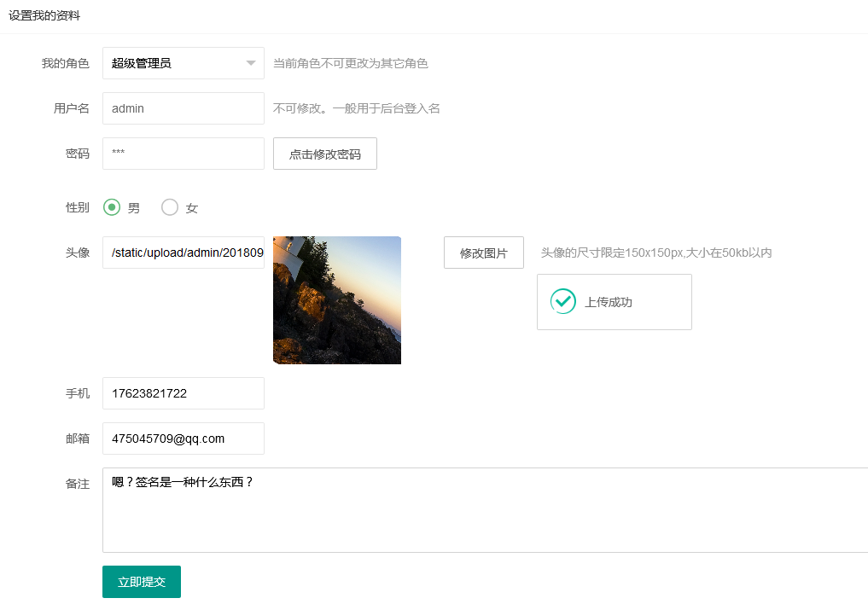Image resolution: width=868 pixels, height=604 pixels.
Task: Focus the password field showing ***
Action: click(x=183, y=154)
